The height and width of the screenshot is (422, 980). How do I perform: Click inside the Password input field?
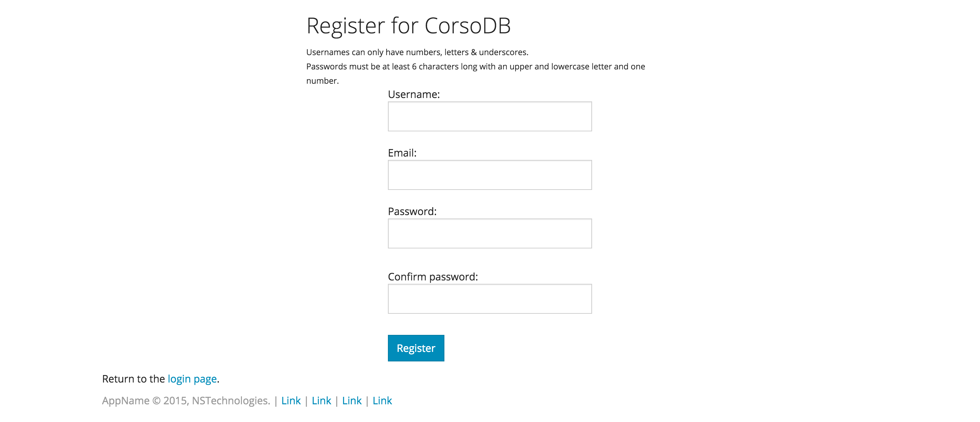click(x=490, y=233)
